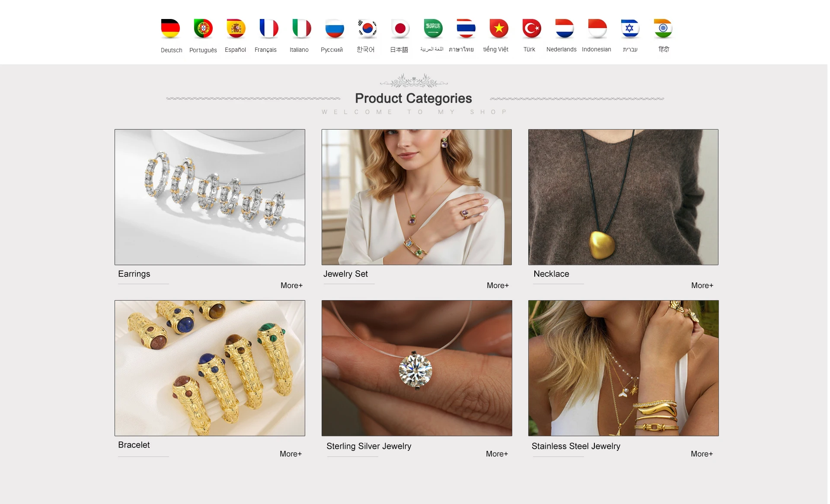Select the German flag for Deutsch
This screenshot has width=830, height=504.
tap(170, 29)
